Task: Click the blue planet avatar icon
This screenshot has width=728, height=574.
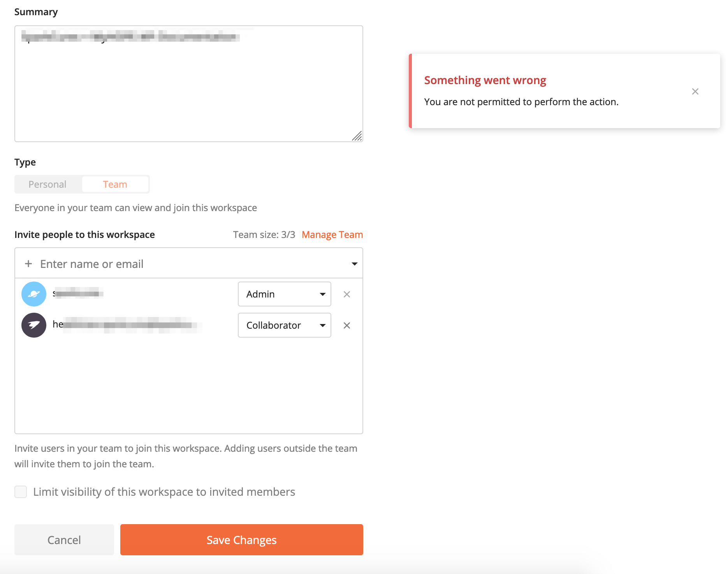Action: click(33, 294)
